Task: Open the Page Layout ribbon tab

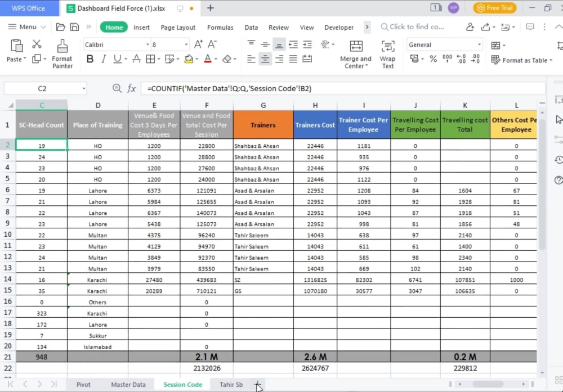Action: coord(178,27)
